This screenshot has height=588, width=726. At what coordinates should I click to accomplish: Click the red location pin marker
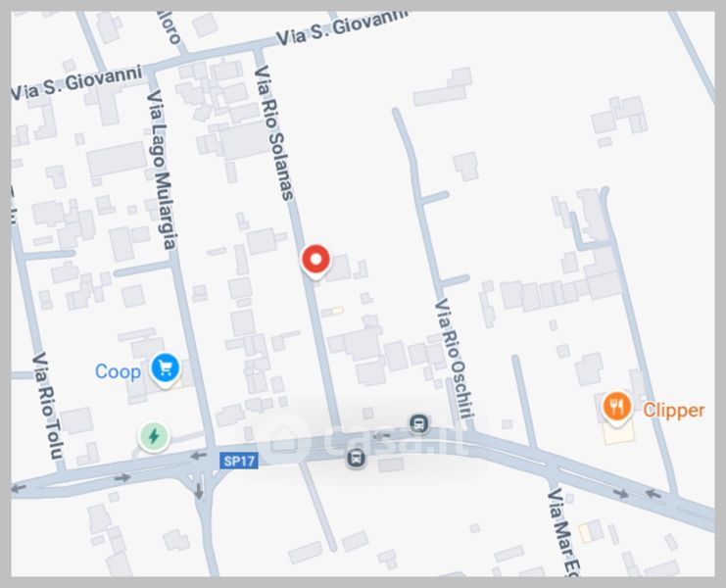(315, 261)
